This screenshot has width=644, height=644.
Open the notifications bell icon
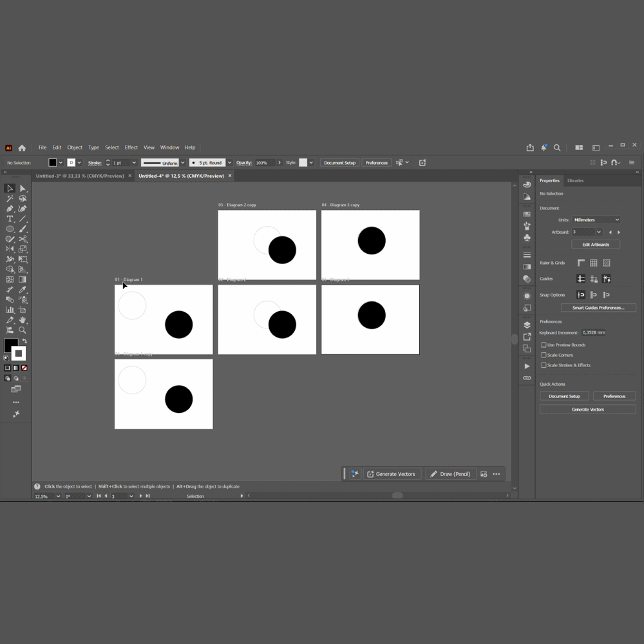[x=544, y=147]
